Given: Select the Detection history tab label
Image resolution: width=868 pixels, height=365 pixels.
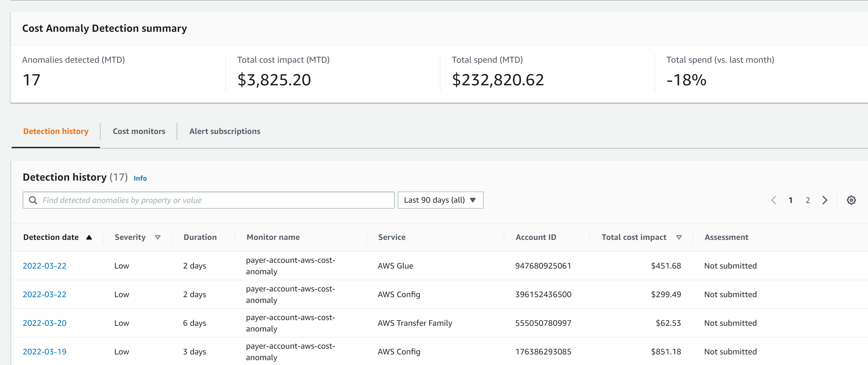Looking at the screenshot, I should 56,131.
